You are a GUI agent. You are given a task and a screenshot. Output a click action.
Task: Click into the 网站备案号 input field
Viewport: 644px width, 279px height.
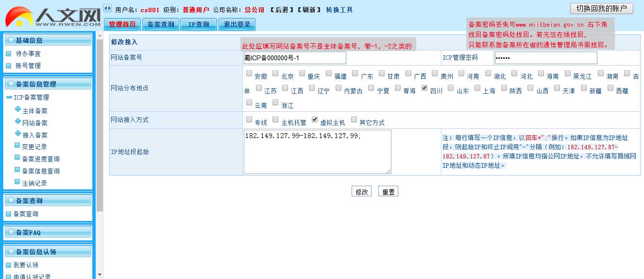(295, 58)
